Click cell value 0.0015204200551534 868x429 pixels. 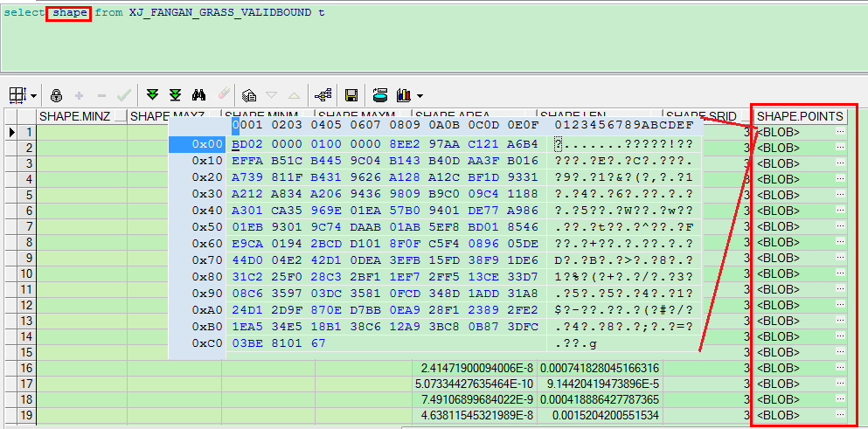pyautogui.click(x=606, y=415)
